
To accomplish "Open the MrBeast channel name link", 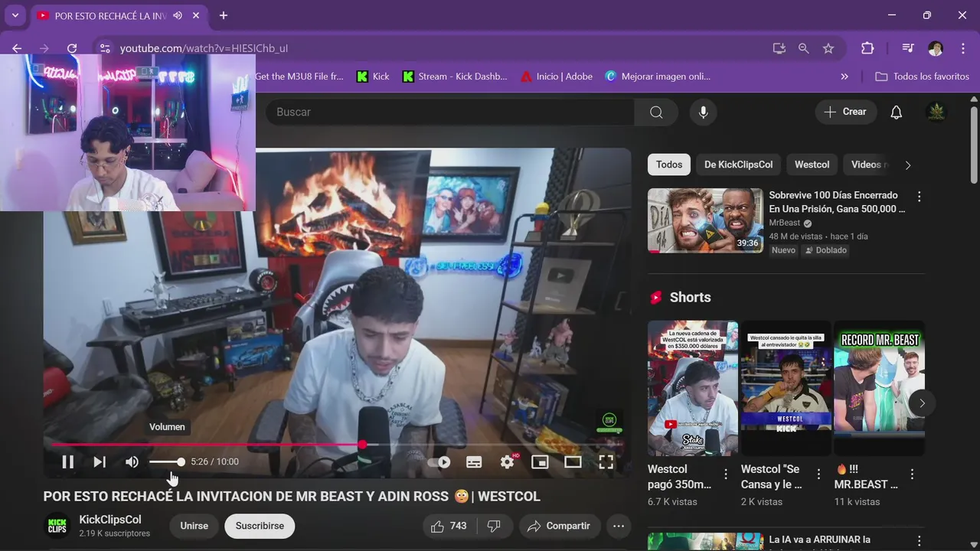I will [x=784, y=223].
